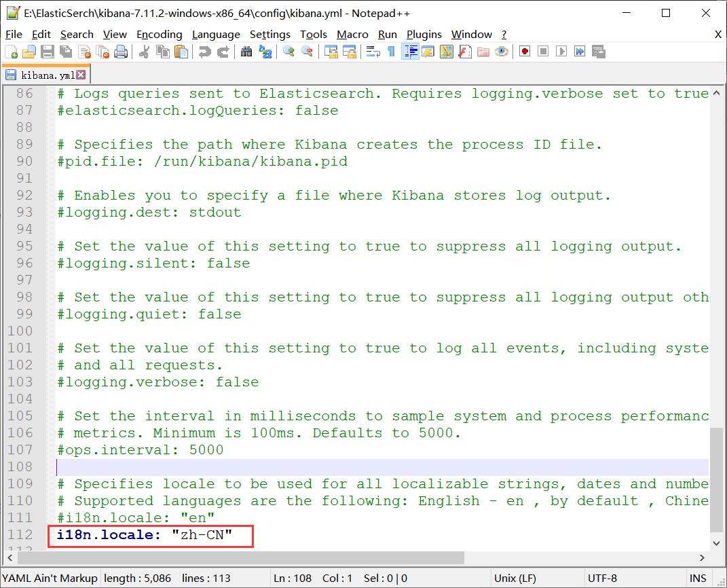Open the Edit menu
Viewport: 727px width, 588px height.
[41, 35]
